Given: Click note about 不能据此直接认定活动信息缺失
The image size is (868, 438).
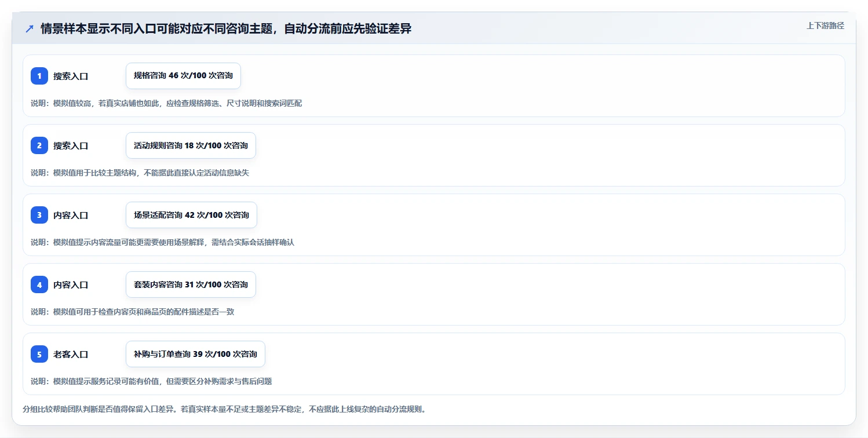Looking at the screenshot, I should 140,173.
